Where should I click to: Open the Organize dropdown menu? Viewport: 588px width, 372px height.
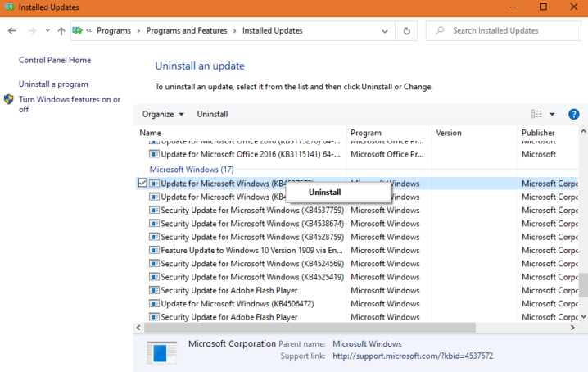(163, 114)
